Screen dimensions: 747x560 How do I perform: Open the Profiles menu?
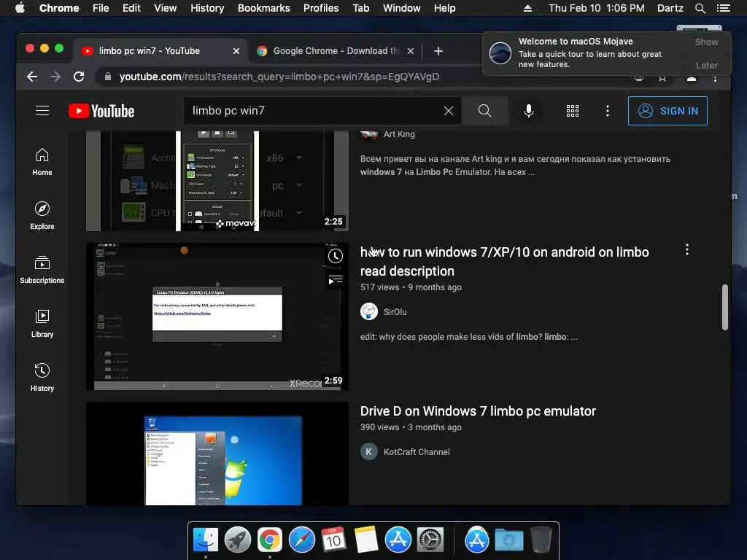[321, 8]
